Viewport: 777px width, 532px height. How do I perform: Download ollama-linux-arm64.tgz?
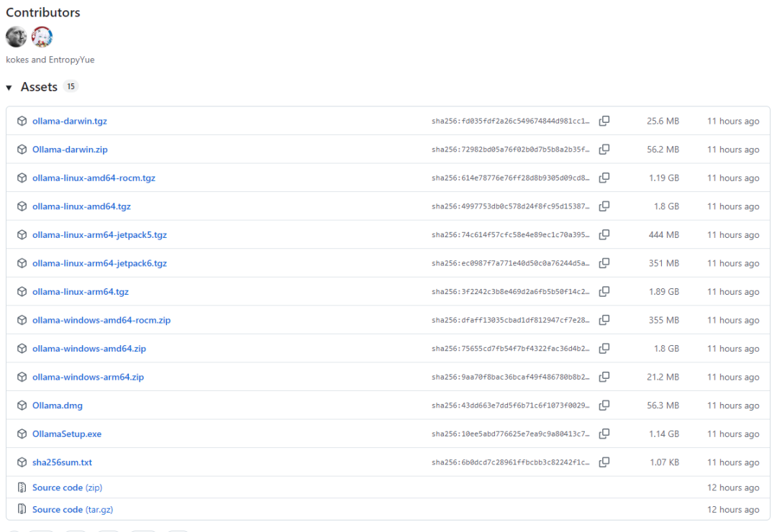[x=81, y=292]
